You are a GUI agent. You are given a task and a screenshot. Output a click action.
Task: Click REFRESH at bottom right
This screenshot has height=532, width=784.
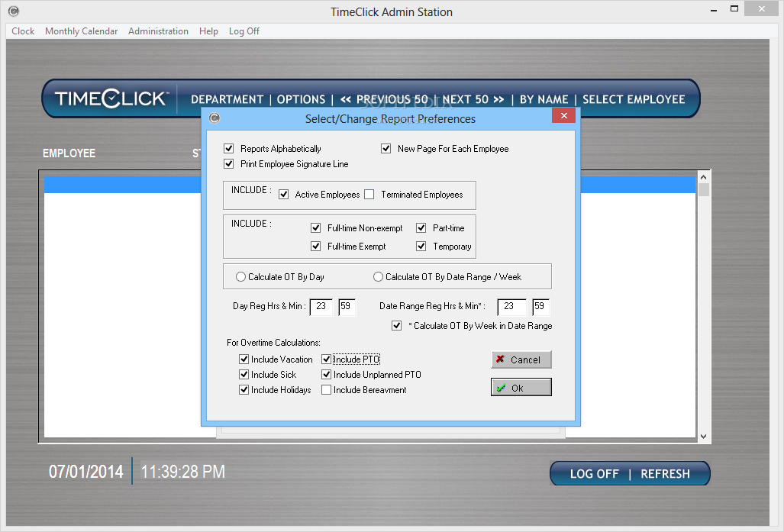click(x=665, y=473)
